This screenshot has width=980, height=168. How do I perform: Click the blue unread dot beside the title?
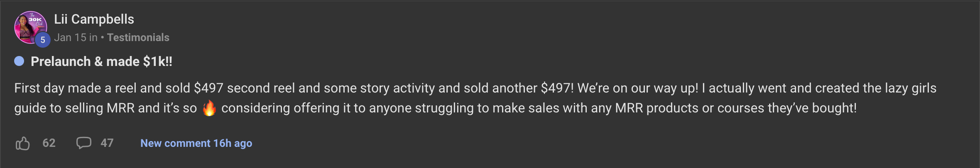tap(19, 61)
